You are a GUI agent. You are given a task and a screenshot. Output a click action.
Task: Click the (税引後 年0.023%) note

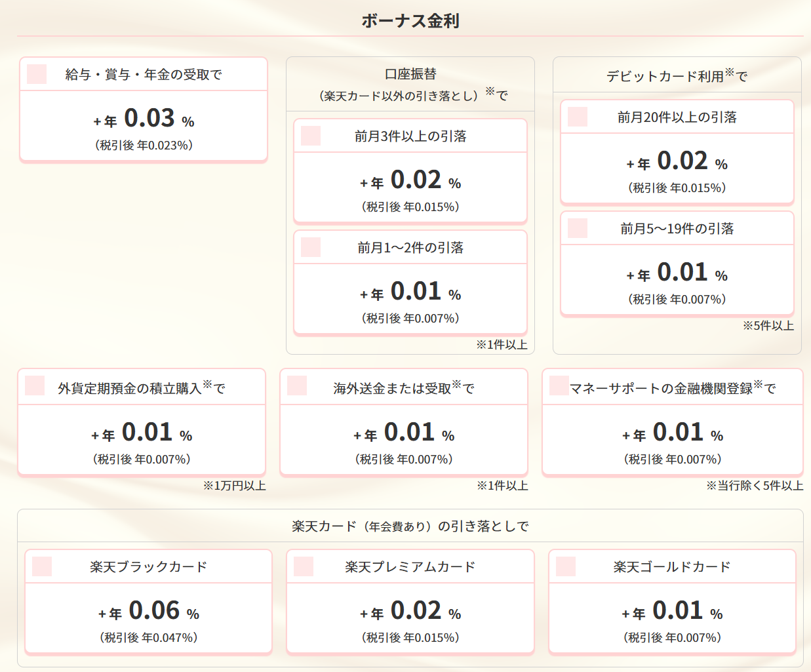pyautogui.click(x=144, y=146)
